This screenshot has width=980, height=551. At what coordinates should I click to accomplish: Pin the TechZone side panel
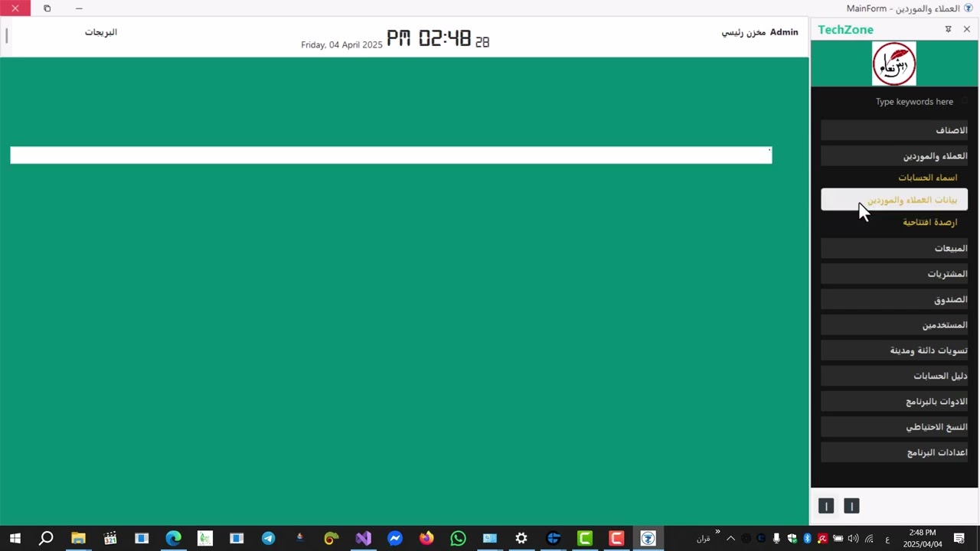[948, 29]
